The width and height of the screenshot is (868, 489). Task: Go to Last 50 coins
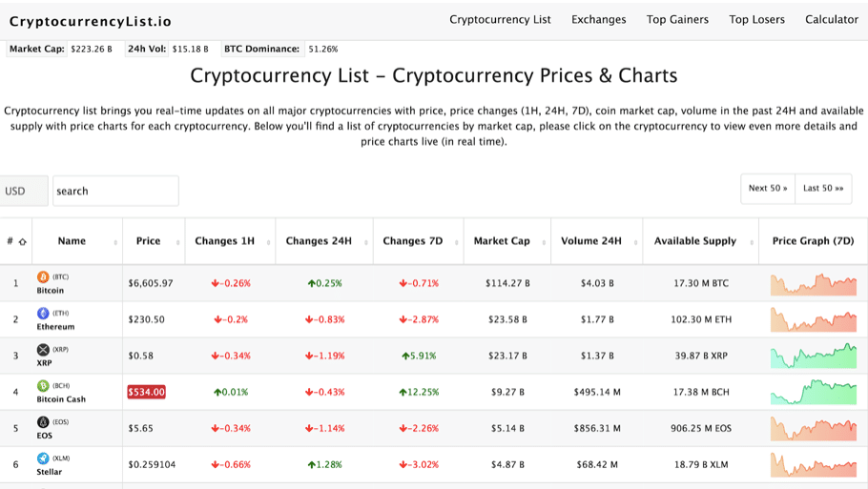(823, 189)
